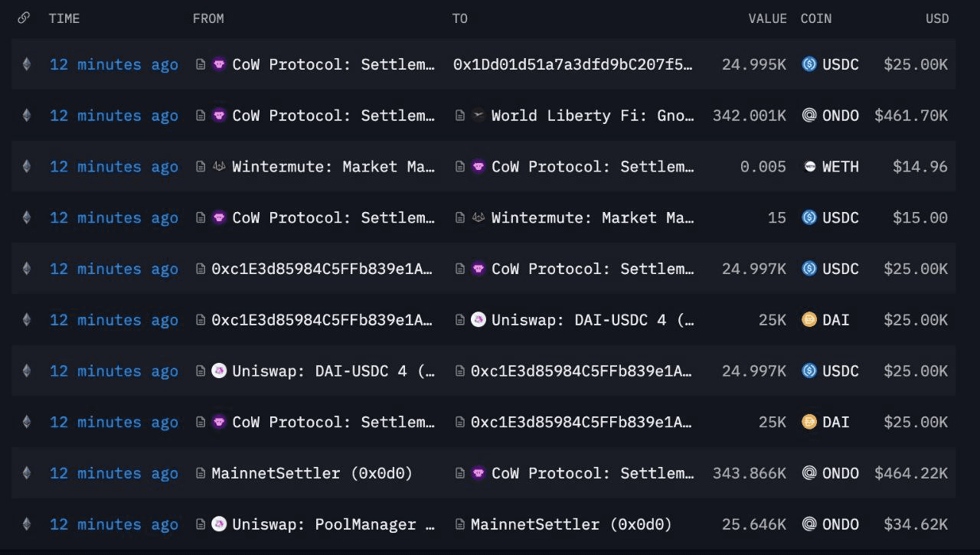Click the Ethereum icon in the 25.646K ONDO row
The height and width of the screenshot is (555, 980).
[27, 524]
